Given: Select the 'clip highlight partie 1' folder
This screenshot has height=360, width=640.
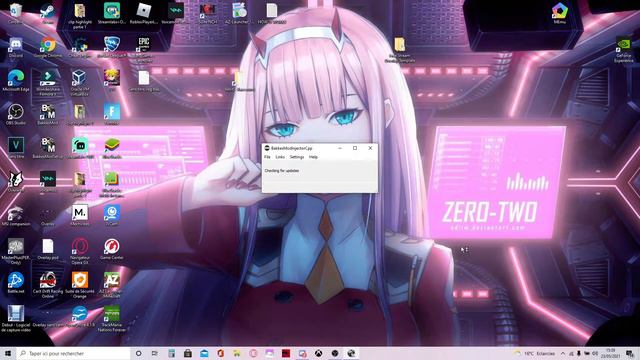Looking at the screenshot, I should [80, 16].
